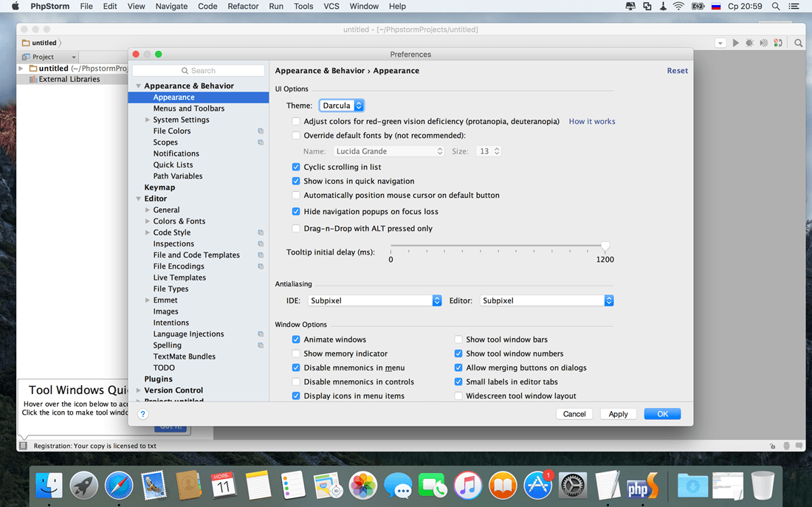Open iBooks icon in the Dock
This screenshot has height=507, width=812.
pyautogui.click(x=503, y=486)
